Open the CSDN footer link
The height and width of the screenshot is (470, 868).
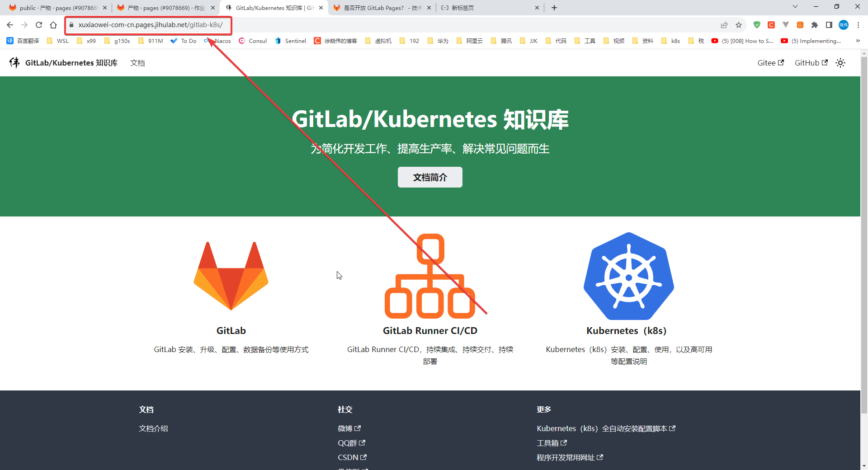[352, 457]
